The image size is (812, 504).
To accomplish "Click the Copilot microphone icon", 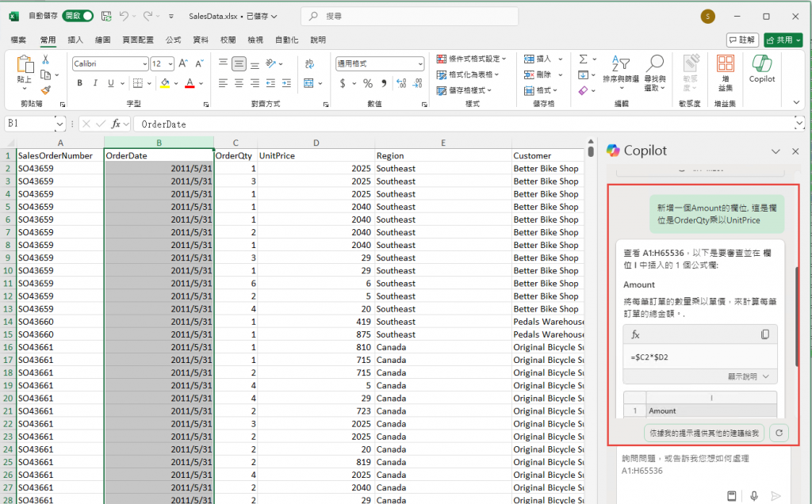I will (x=754, y=496).
